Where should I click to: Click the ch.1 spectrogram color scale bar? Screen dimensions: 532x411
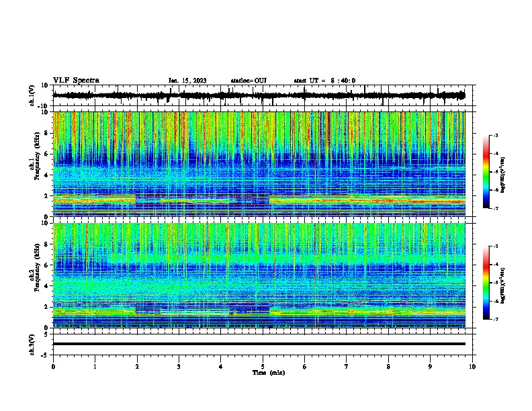(486, 172)
